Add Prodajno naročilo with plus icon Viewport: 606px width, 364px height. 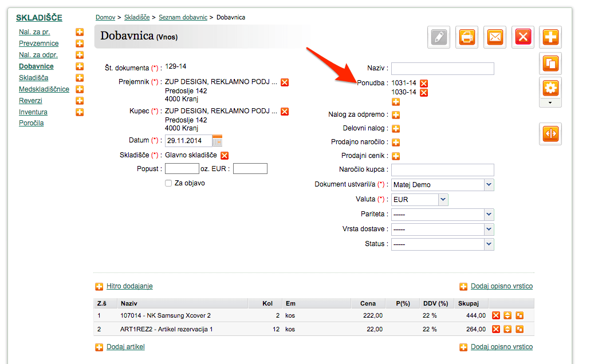(396, 143)
